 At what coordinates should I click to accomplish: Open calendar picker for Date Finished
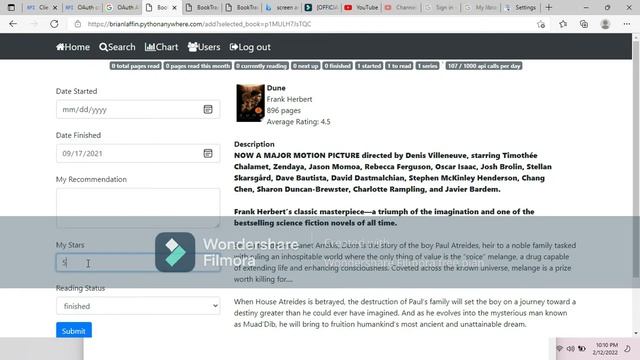tap(208, 153)
